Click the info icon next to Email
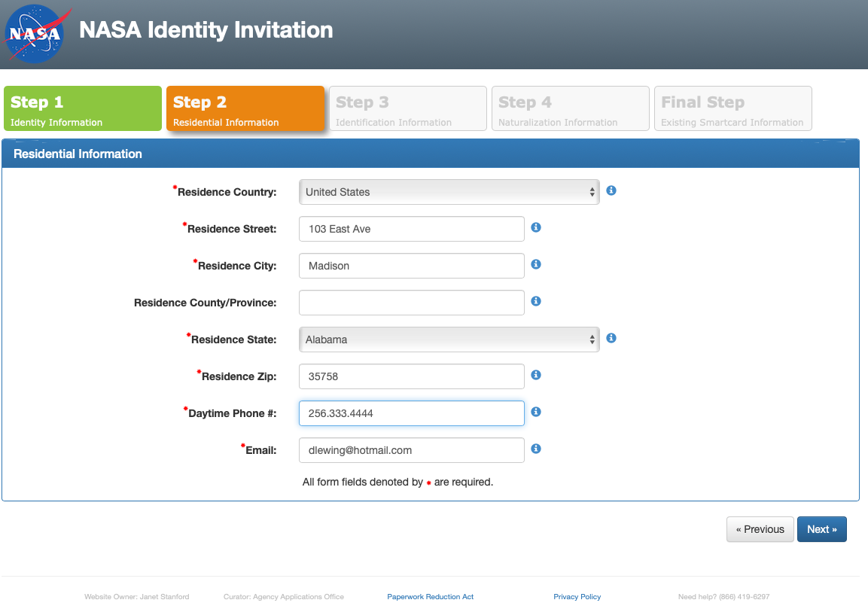This screenshot has height=609, width=868. (x=536, y=449)
